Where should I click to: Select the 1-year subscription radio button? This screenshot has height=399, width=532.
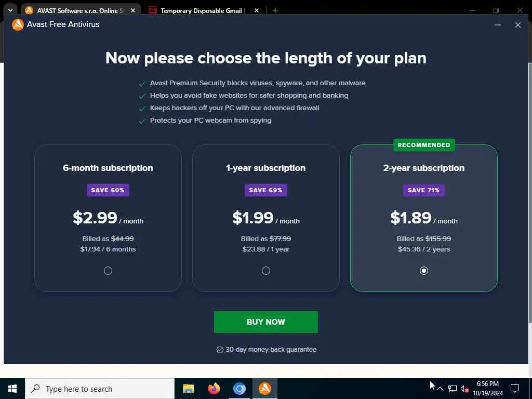pyautogui.click(x=266, y=270)
